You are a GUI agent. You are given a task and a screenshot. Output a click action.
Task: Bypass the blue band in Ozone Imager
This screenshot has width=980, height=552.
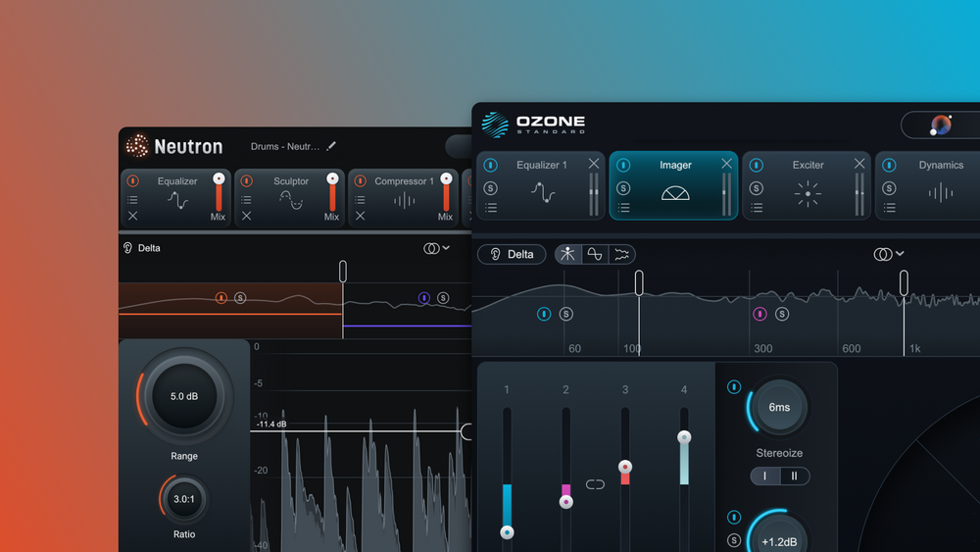click(x=544, y=314)
